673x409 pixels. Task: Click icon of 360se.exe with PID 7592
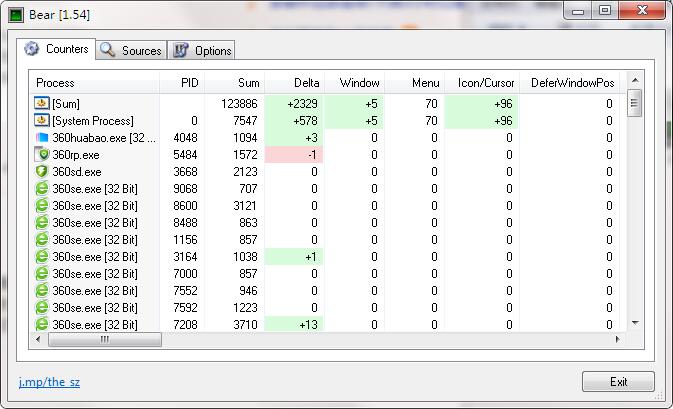pos(42,307)
